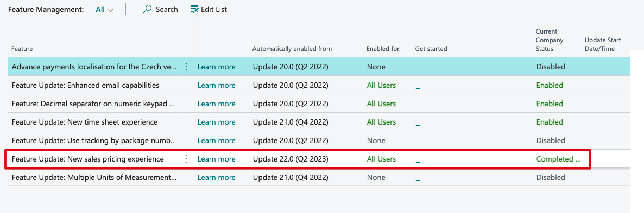Click Update 20.0 cell in Advance payments row
This screenshot has height=213, width=644.
pos(291,67)
